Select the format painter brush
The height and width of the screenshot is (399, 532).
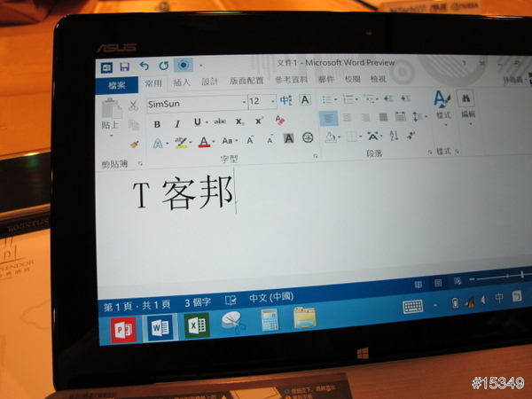point(135,145)
